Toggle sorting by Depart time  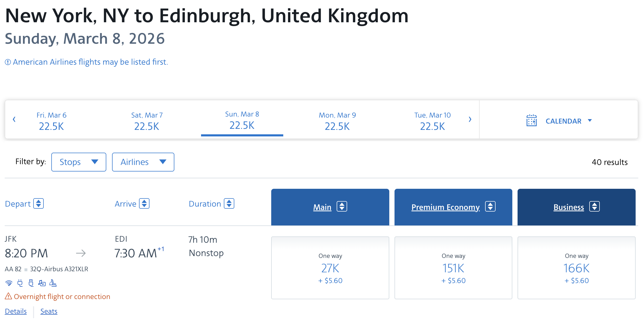pos(39,203)
